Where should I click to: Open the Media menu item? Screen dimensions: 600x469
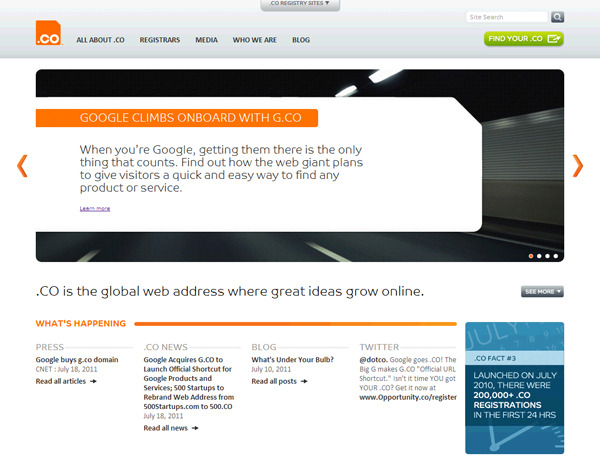206,40
